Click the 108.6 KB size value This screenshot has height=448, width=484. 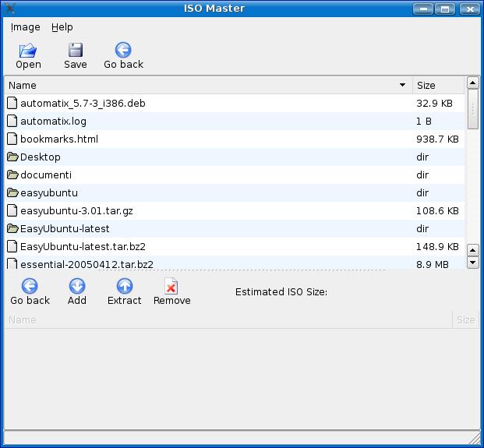pos(437,210)
